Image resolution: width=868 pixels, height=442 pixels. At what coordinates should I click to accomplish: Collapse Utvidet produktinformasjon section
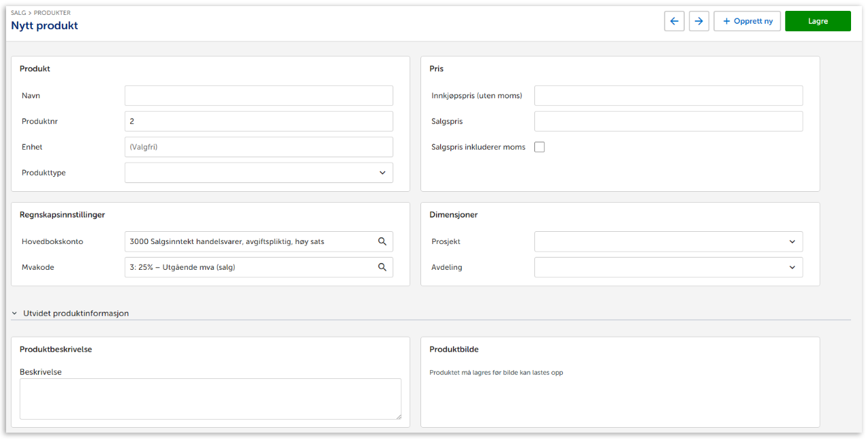tap(14, 313)
